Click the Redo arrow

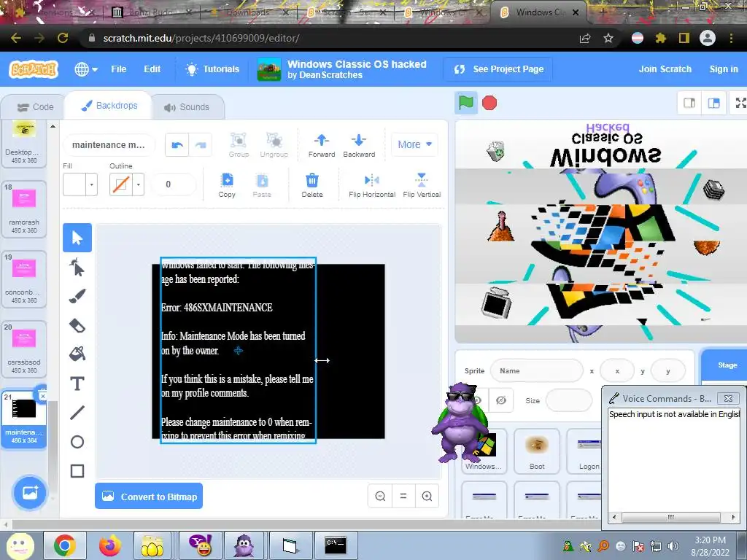[201, 145]
